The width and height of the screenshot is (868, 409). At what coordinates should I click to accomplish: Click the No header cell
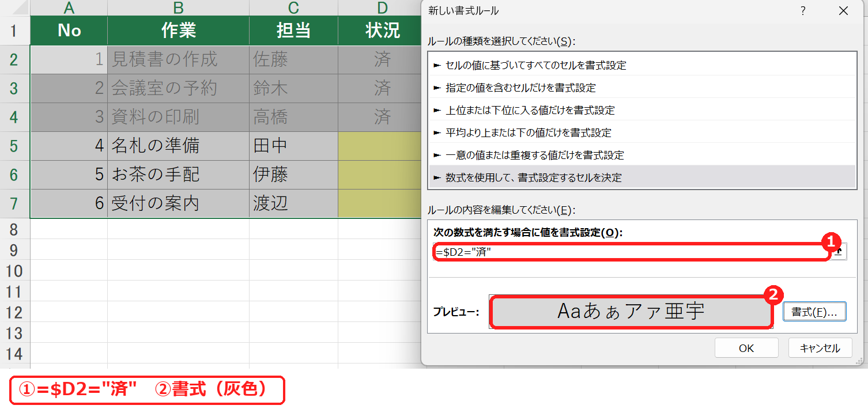pyautogui.click(x=69, y=31)
